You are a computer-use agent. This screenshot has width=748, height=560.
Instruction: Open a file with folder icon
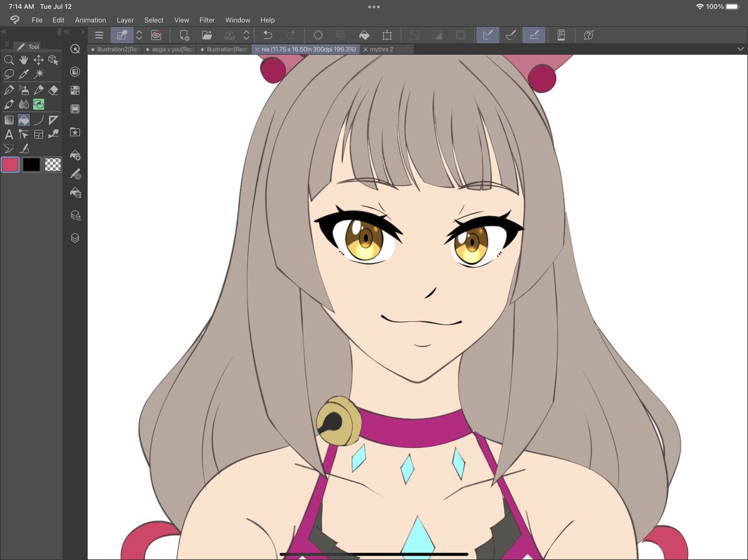(x=207, y=36)
